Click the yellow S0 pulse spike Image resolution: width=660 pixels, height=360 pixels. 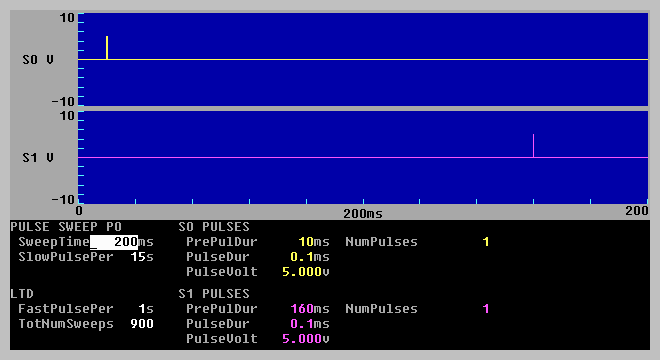(107, 48)
